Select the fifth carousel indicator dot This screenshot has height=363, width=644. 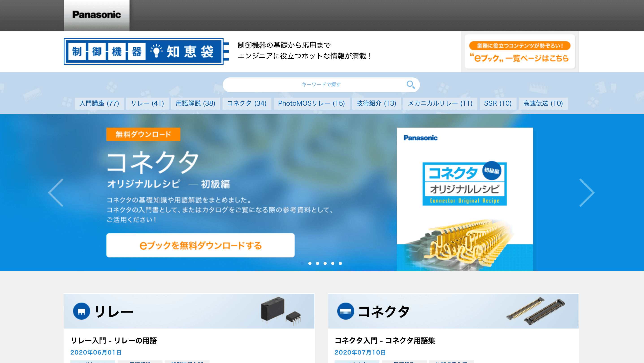(333, 263)
